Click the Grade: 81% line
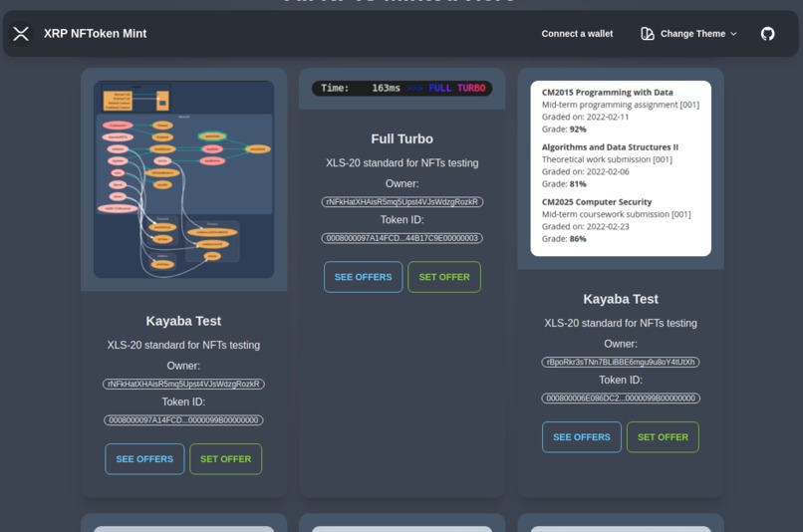The image size is (803, 532). click(x=564, y=184)
